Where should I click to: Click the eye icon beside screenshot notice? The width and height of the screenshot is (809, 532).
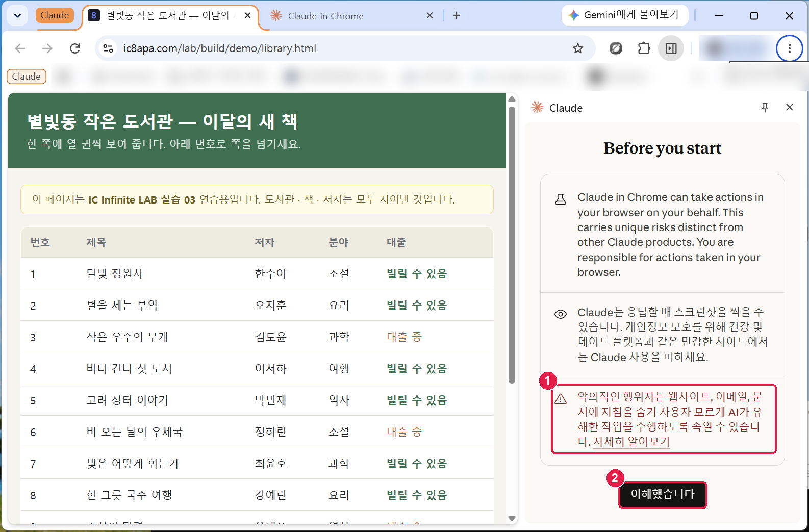coord(561,314)
